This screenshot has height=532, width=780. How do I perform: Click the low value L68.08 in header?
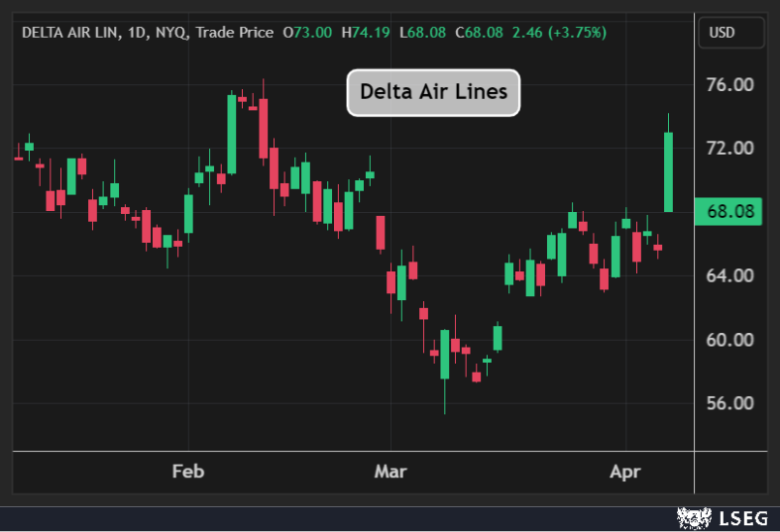click(x=422, y=33)
